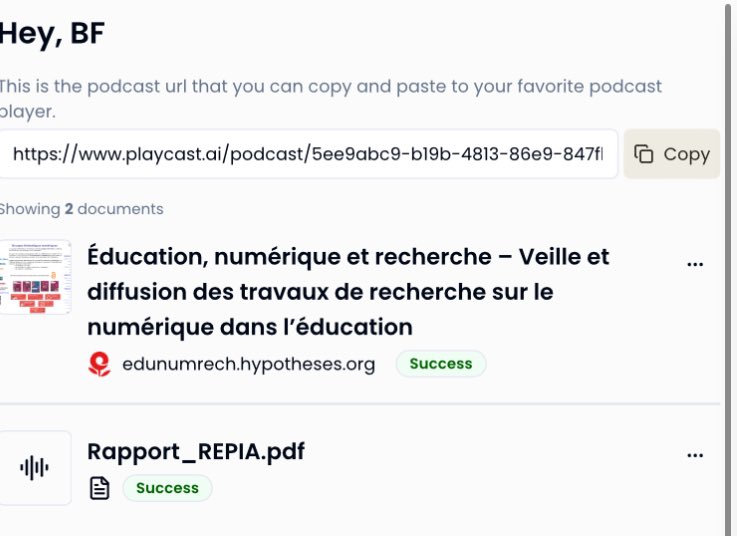This screenshot has width=737, height=536.
Task: Click the "Hey, BF" greeting heading
Action: [x=52, y=33]
